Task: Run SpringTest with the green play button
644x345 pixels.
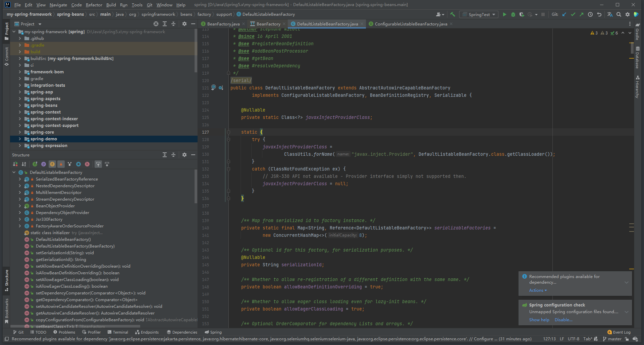Action: click(x=504, y=14)
